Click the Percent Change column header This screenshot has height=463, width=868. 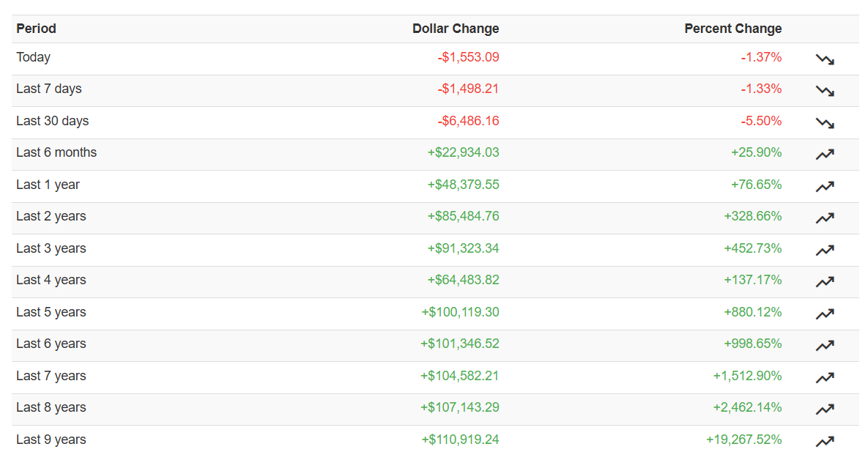point(732,29)
